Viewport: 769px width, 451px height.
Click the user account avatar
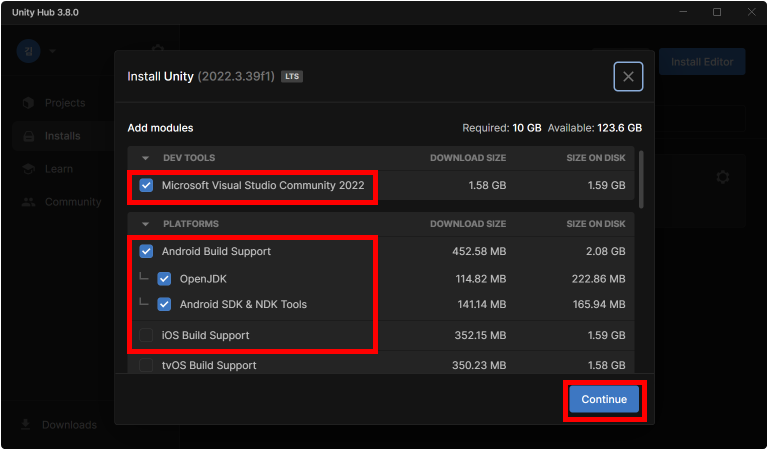tap(28, 51)
